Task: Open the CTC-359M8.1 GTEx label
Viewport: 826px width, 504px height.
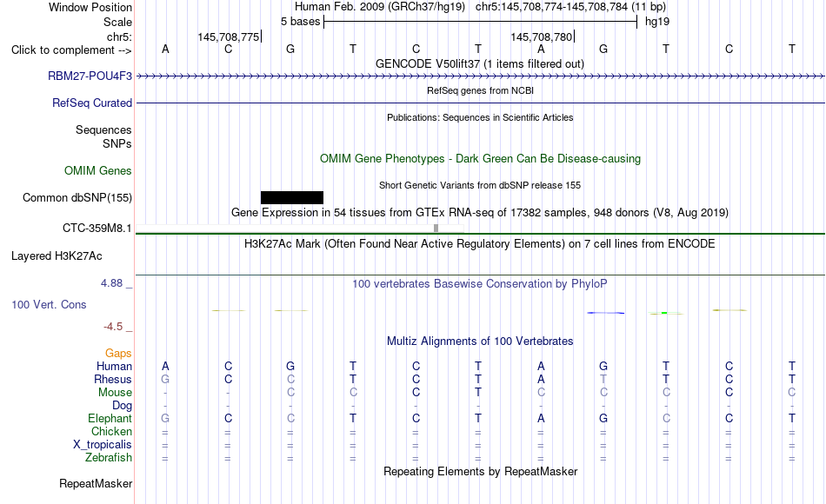Action: 97,228
